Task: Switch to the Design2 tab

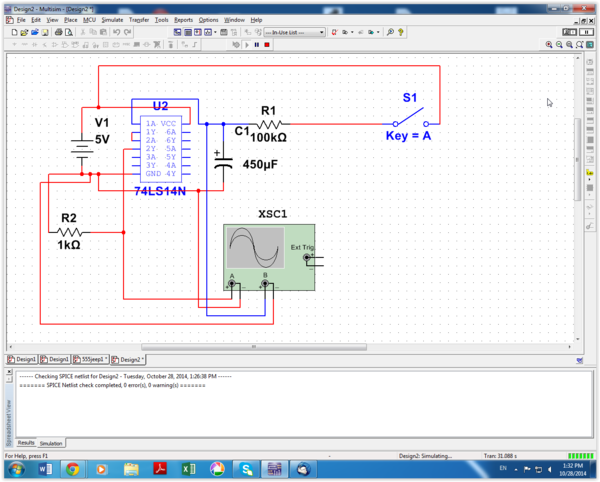Action: pyautogui.click(x=128, y=360)
